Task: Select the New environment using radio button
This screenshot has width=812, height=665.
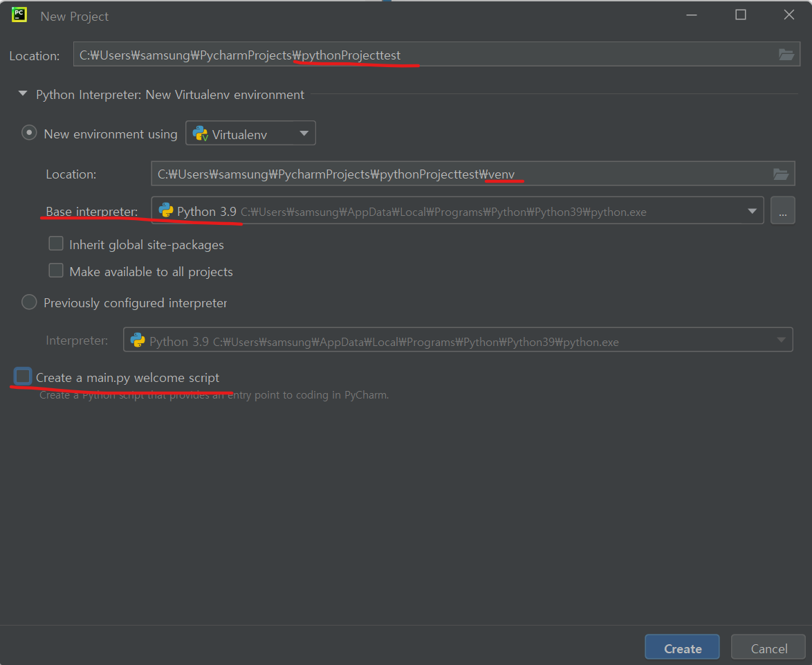Action: coord(29,133)
